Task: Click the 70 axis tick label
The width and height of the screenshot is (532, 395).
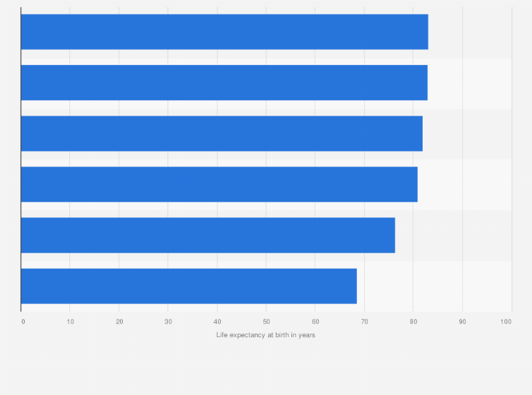Action: point(364,322)
